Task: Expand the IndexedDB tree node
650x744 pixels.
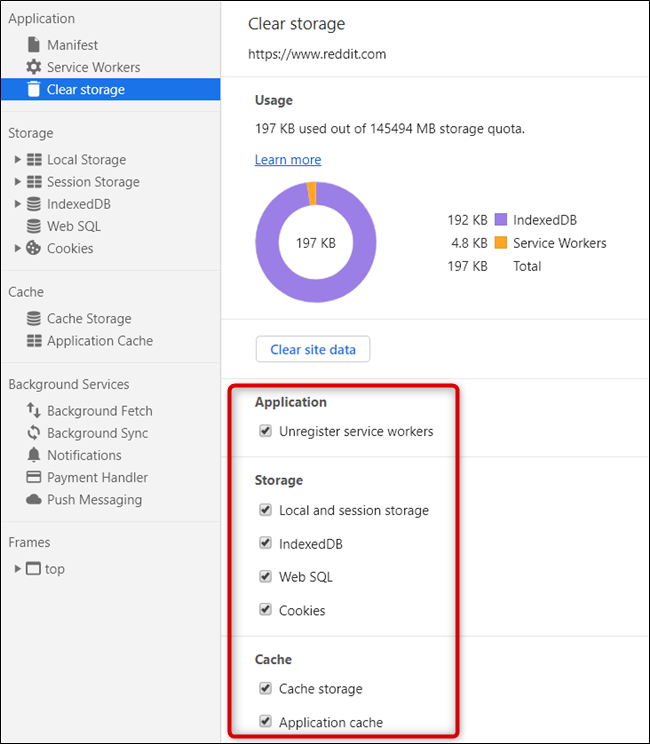Action: pyautogui.click(x=18, y=204)
